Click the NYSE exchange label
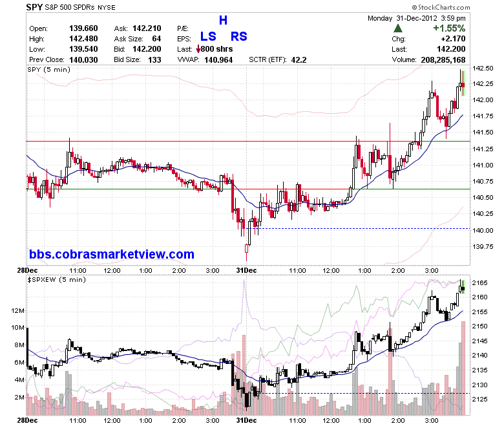Screen dimensions: 504x426 [x=107, y=8]
